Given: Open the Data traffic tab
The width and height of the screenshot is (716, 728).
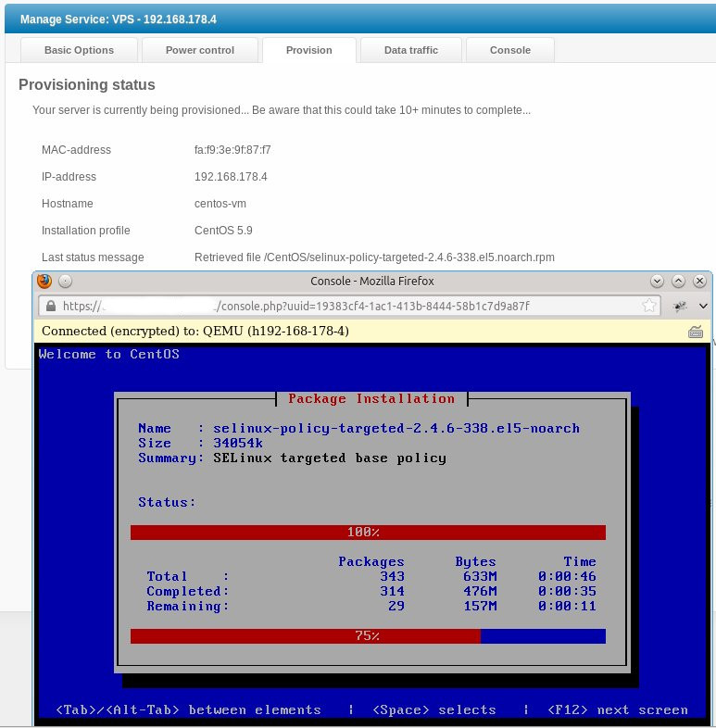Looking at the screenshot, I should (411, 50).
